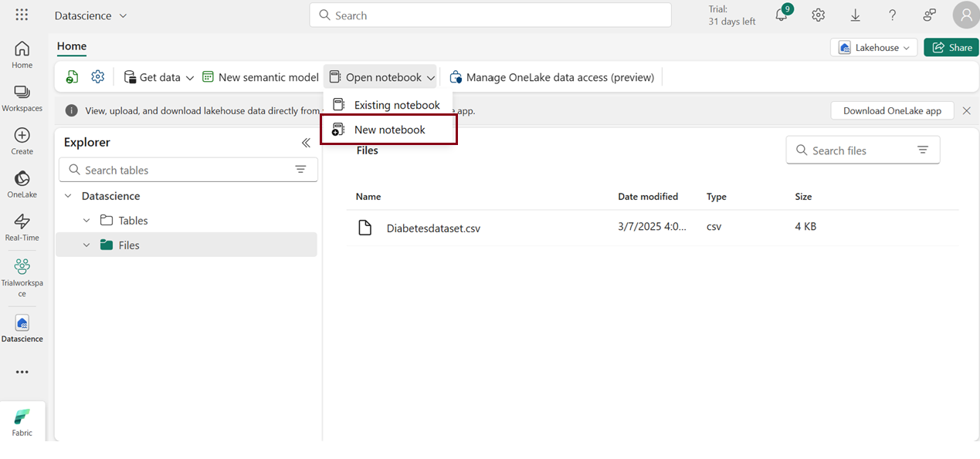Open the notifications bell
Screen dimensions: 980x459
[x=782, y=15]
